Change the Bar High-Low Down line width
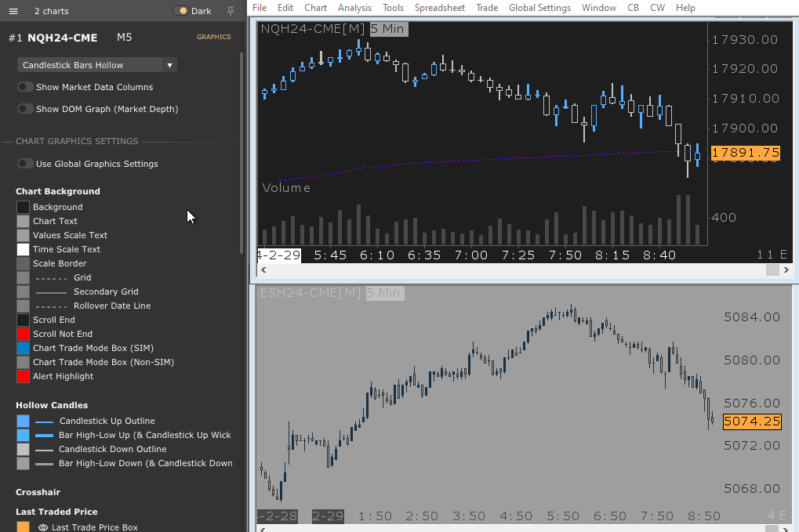Screen dimensions: 799x532 (x=45, y=464)
